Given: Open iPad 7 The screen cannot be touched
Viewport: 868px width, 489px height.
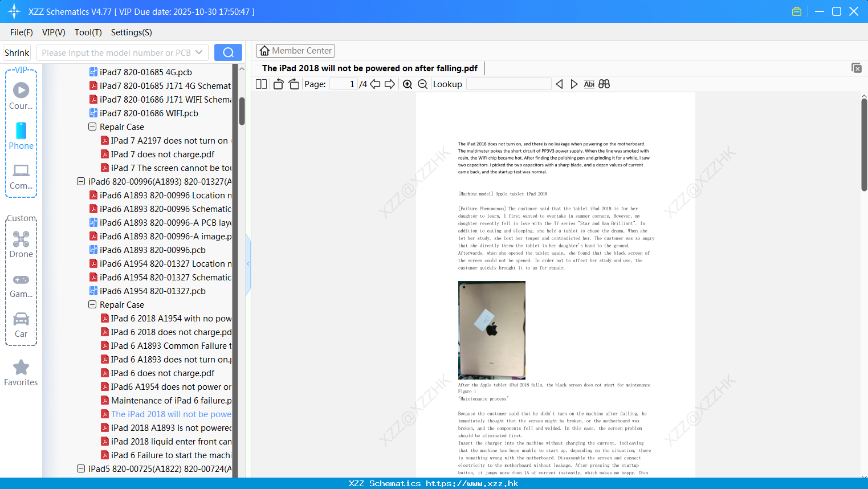Looking at the screenshot, I should [166, 168].
